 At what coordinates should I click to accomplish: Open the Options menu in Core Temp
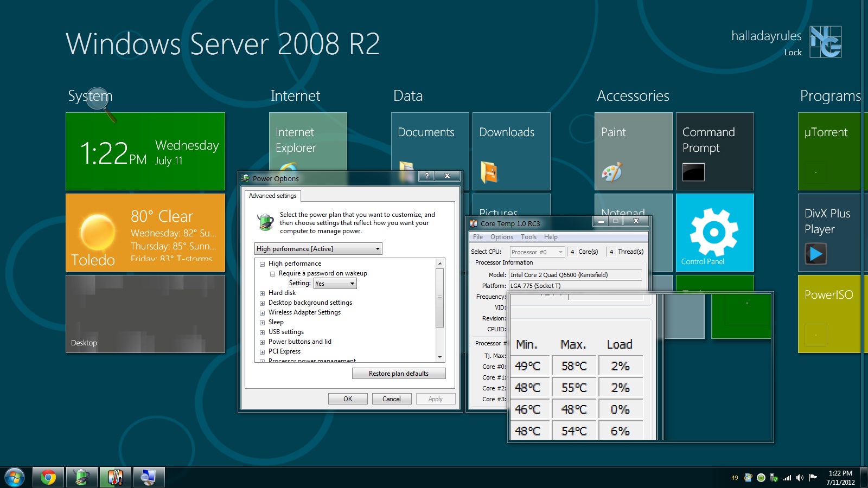click(x=502, y=237)
